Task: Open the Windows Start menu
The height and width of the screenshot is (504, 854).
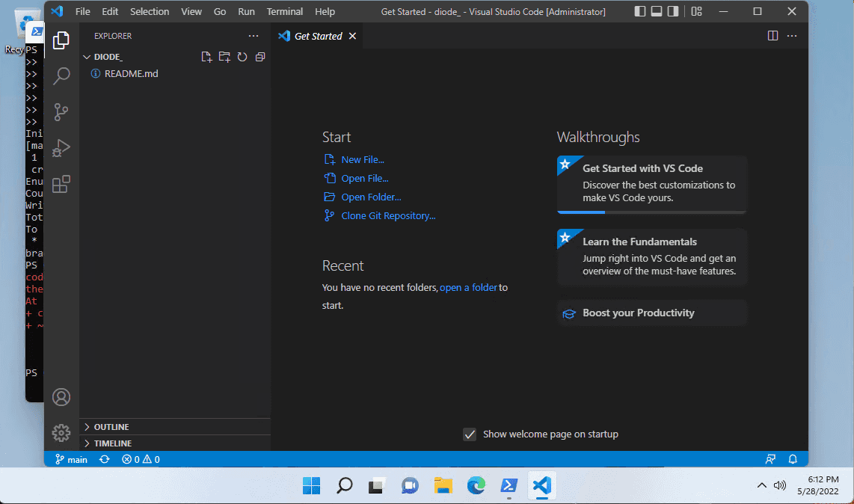Action: pos(312,485)
